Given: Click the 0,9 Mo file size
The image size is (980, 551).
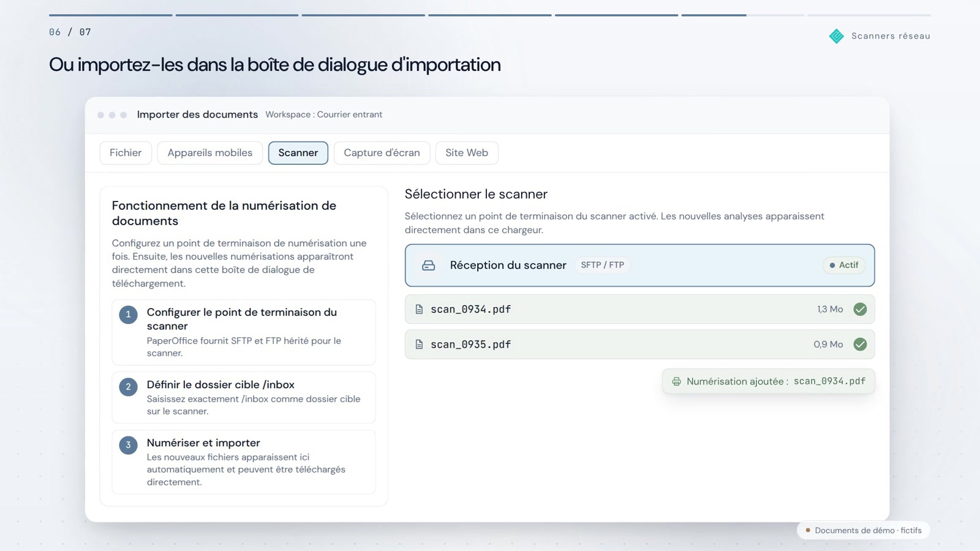Looking at the screenshot, I should click(828, 345).
